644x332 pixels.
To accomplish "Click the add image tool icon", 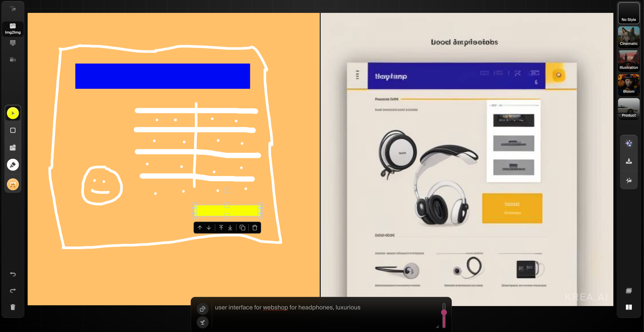I will 13,148.
